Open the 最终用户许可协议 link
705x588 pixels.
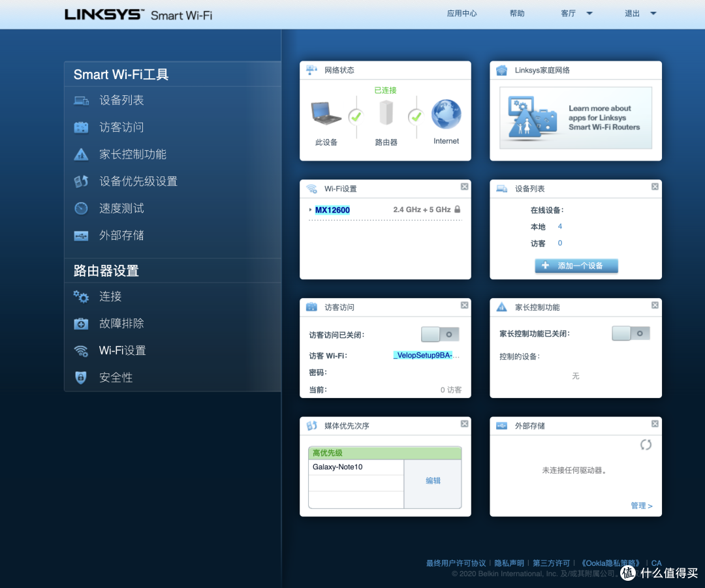456,563
